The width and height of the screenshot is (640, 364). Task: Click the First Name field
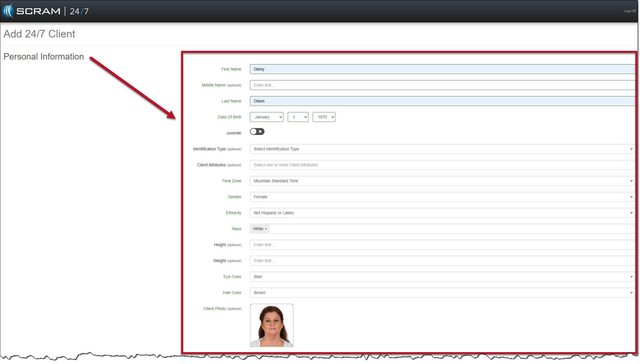[x=442, y=69]
